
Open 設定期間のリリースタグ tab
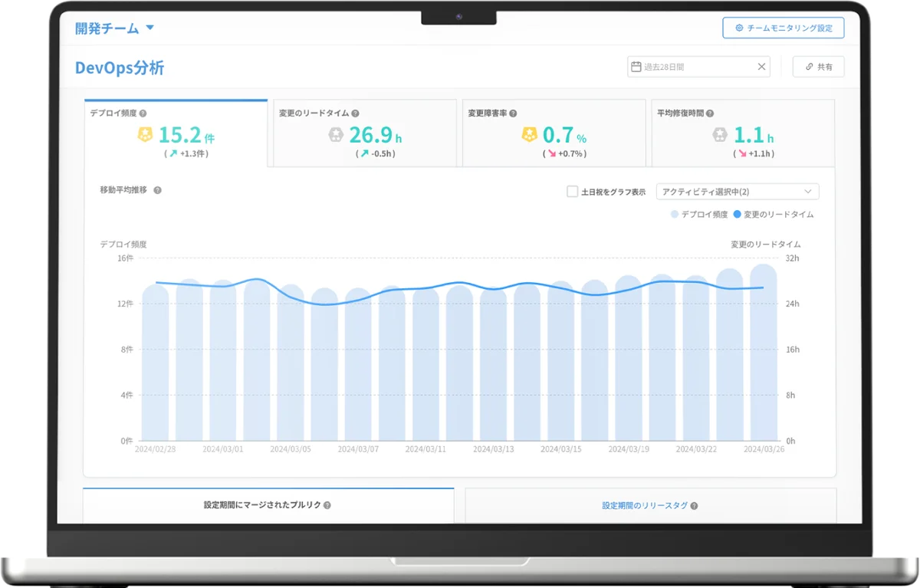(650, 506)
